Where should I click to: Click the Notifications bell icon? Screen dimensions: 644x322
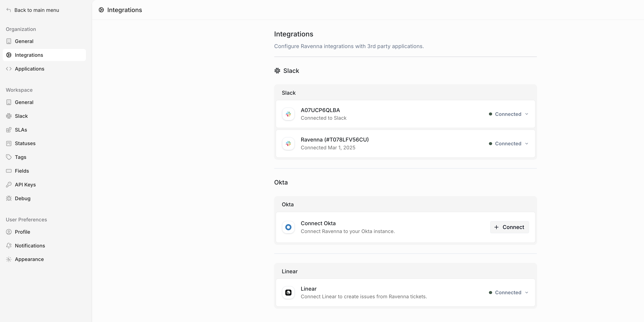(9, 245)
